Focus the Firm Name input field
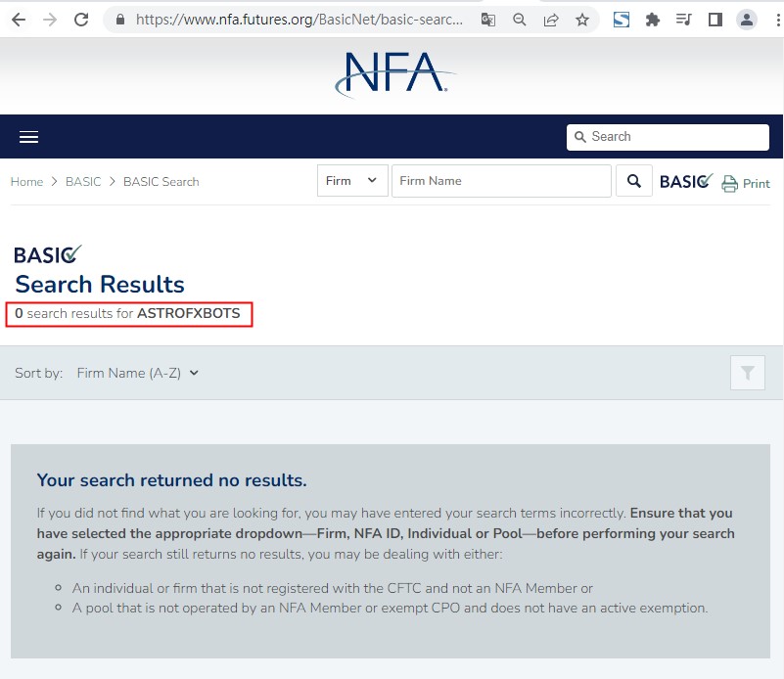784x679 pixels. 501,181
